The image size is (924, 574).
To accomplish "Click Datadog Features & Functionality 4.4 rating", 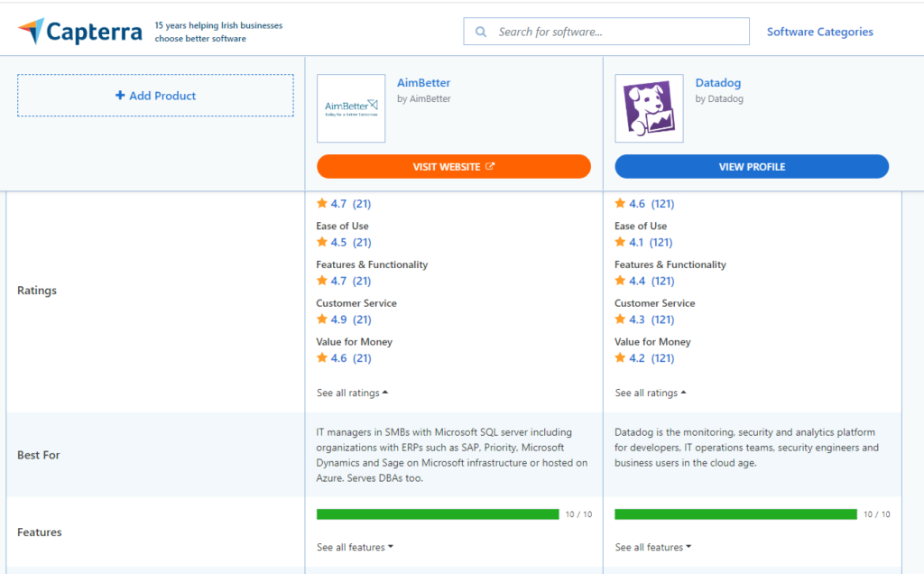I will [x=644, y=281].
